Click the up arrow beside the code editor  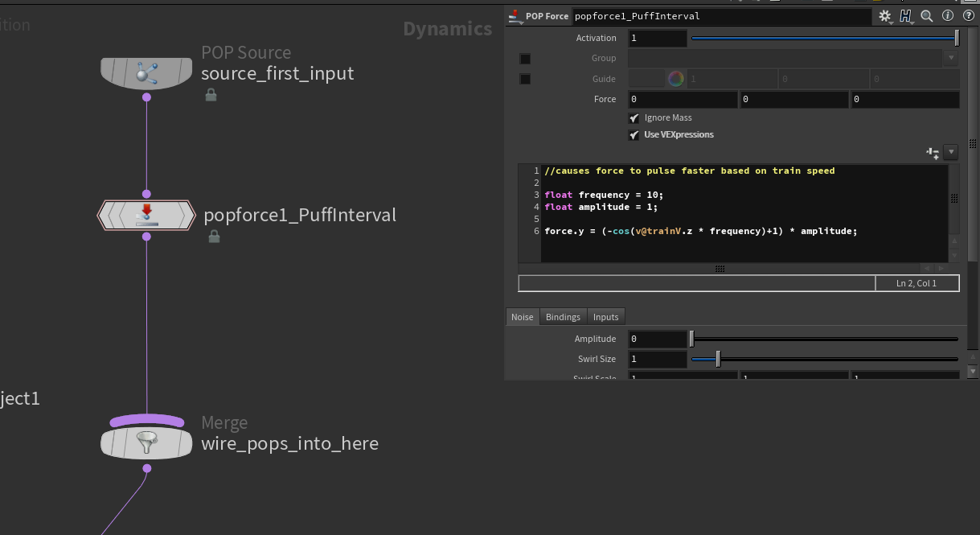[954, 241]
